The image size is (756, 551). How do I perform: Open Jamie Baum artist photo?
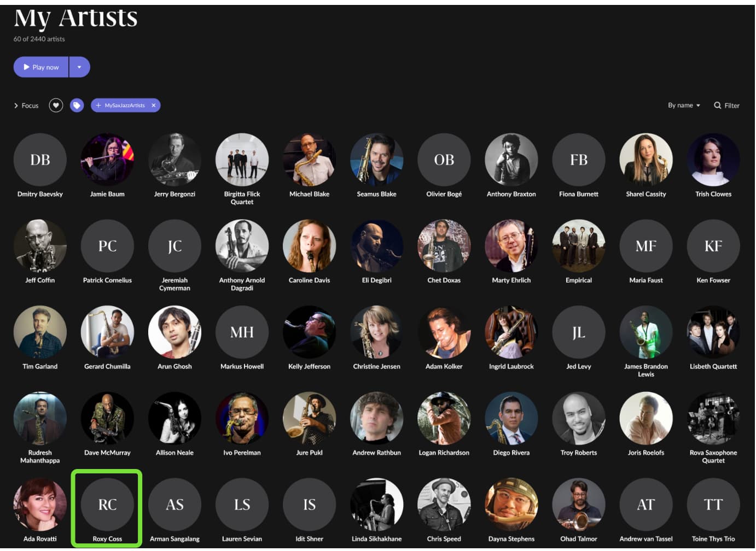[x=107, y=160]
